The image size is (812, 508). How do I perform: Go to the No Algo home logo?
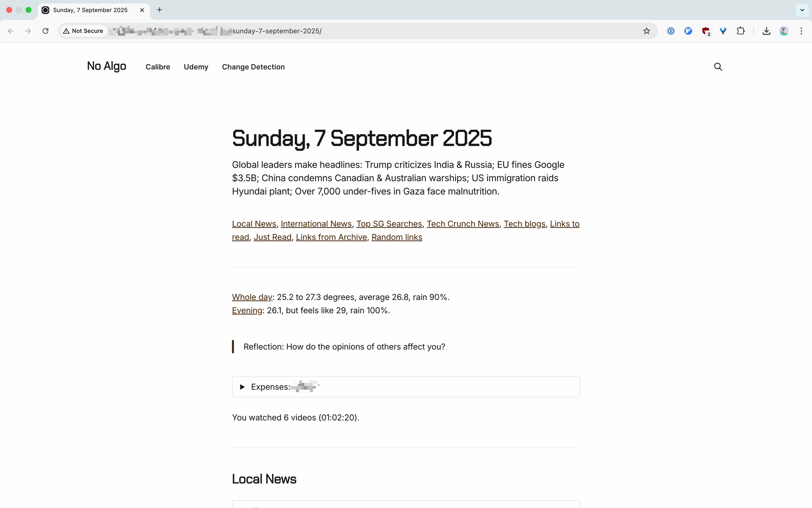pos(106,66)
